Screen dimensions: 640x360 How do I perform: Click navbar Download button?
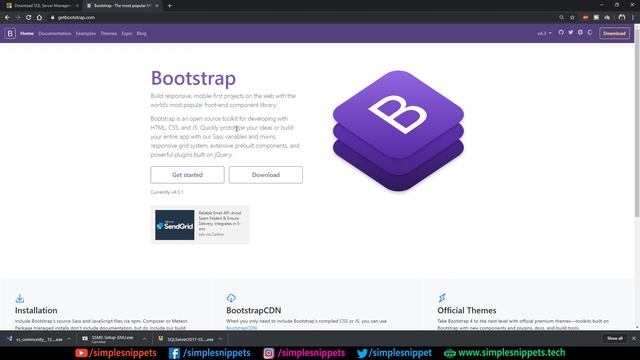pos(614,33)
